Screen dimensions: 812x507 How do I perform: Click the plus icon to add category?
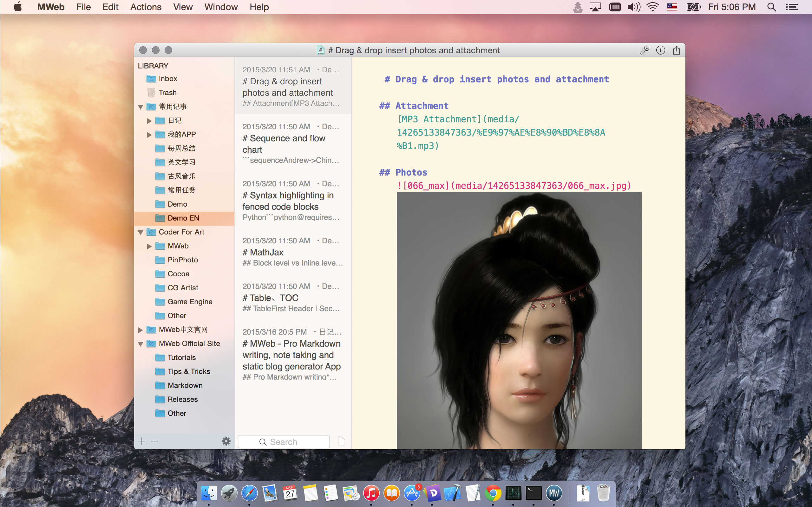142,441
